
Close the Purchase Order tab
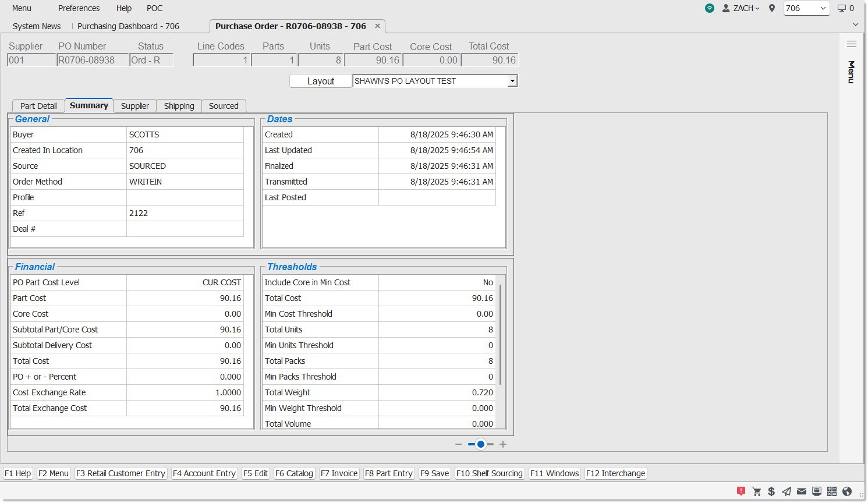[x=377, y=26]
